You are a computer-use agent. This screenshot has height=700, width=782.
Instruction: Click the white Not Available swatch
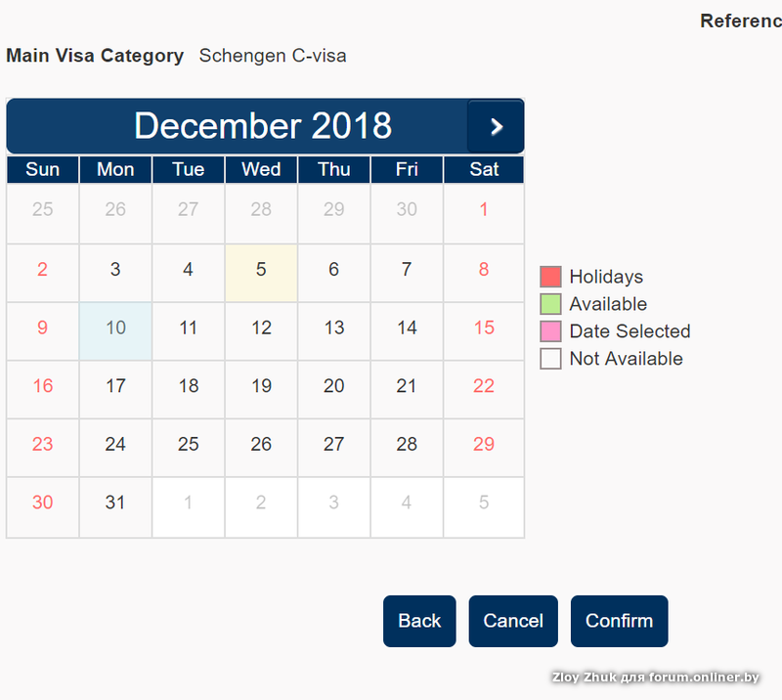tap(551, 359)
